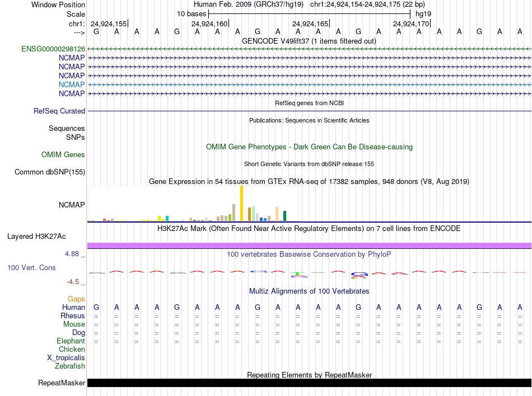Viewport: 532px width, 396px height.
Task: Click the 24,924,165 position marker
Action: (x=311, y=23)
